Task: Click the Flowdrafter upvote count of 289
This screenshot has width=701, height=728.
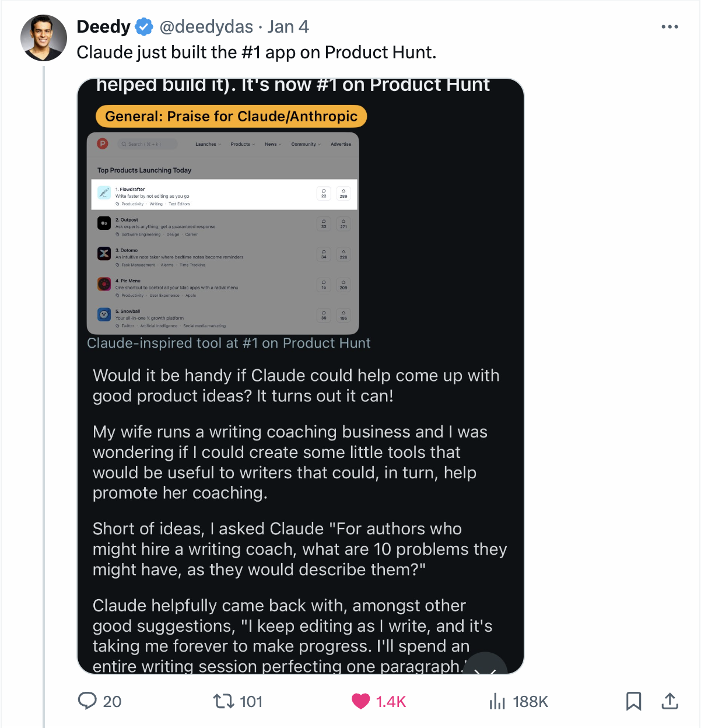Action: pyautogui.click(x=344, y=193)
